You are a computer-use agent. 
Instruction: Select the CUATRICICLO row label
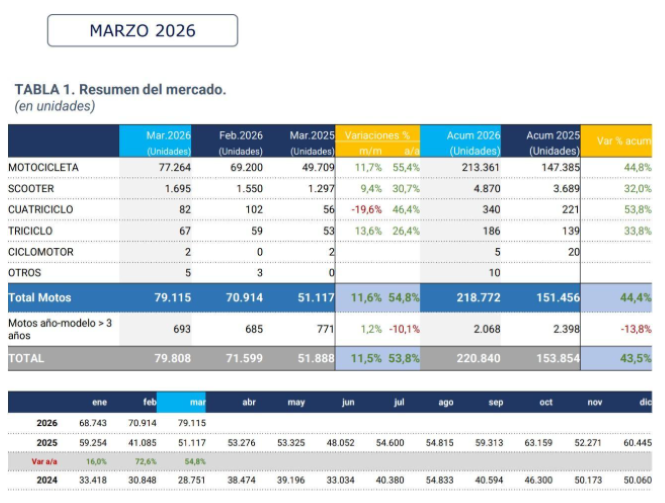pos(41,209)
